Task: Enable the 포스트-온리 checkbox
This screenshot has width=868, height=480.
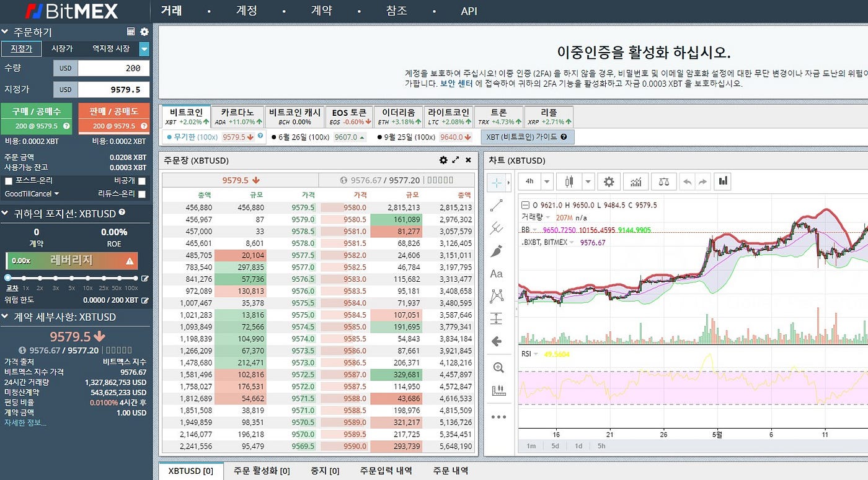Action: [9, 181]
